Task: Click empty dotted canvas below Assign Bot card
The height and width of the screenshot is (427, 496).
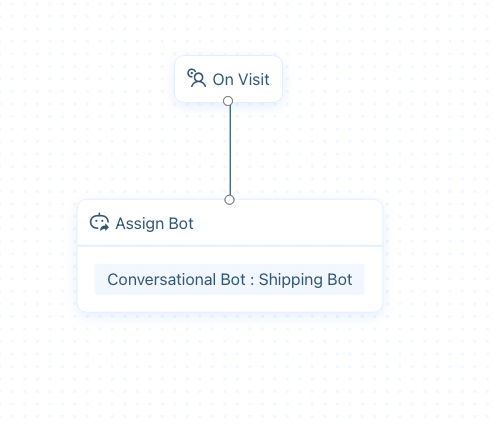Action: click(x=230, y=367)
